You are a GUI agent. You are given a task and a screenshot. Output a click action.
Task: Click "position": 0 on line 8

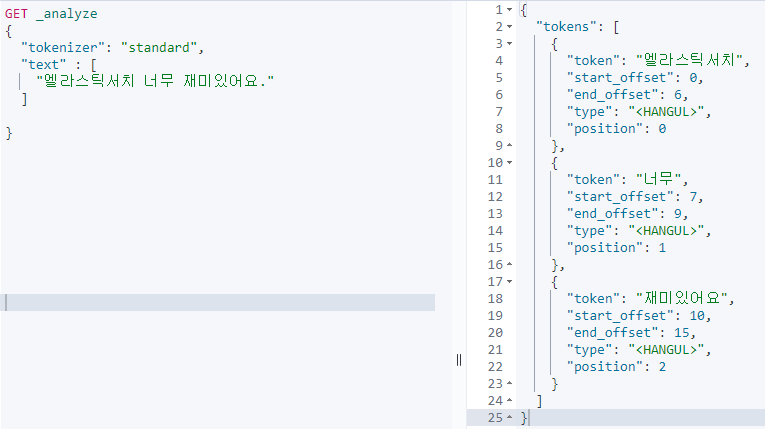point(616,129)
